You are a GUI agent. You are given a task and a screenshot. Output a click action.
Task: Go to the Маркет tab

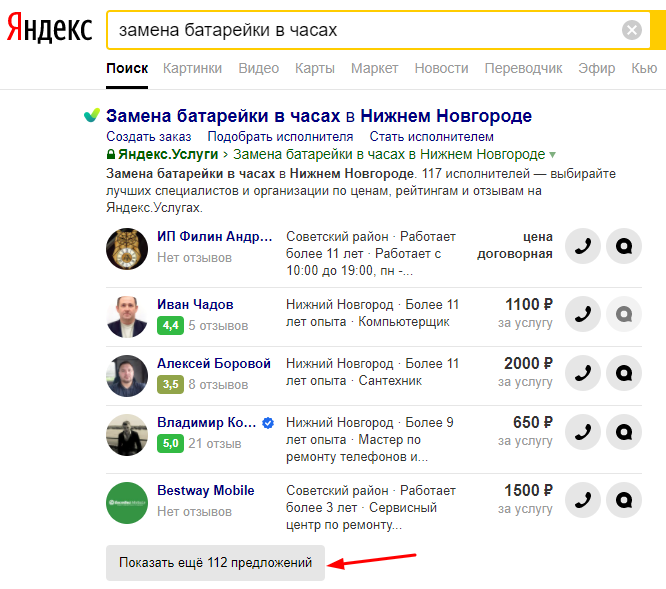pyautogui.click(x=375, y=68)
